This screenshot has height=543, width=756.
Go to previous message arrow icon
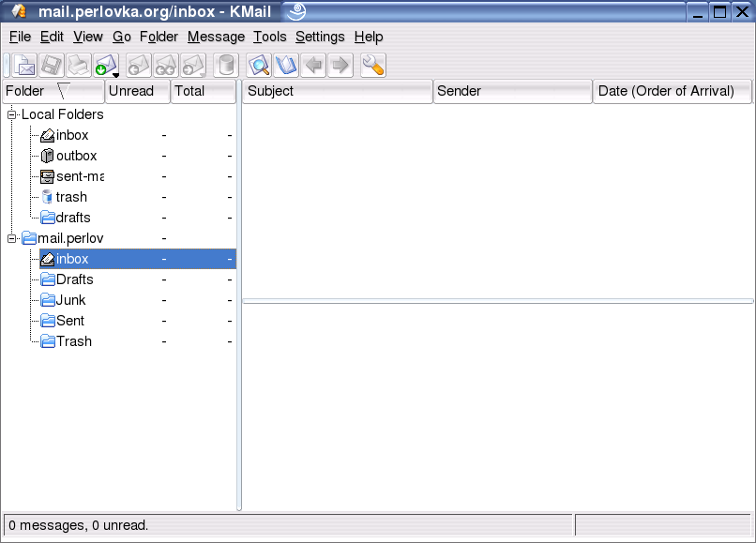313,65
